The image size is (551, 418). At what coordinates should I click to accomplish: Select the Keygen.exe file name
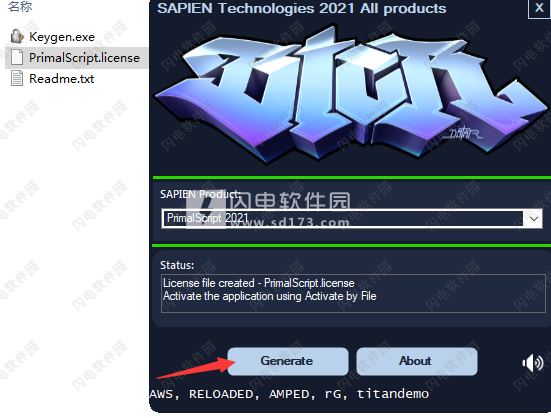pyautogui.click(x=62, y=37)
